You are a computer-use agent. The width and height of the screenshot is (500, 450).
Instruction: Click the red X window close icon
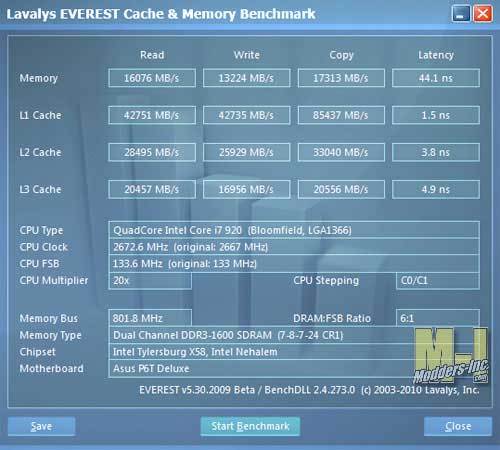point(483,14)
